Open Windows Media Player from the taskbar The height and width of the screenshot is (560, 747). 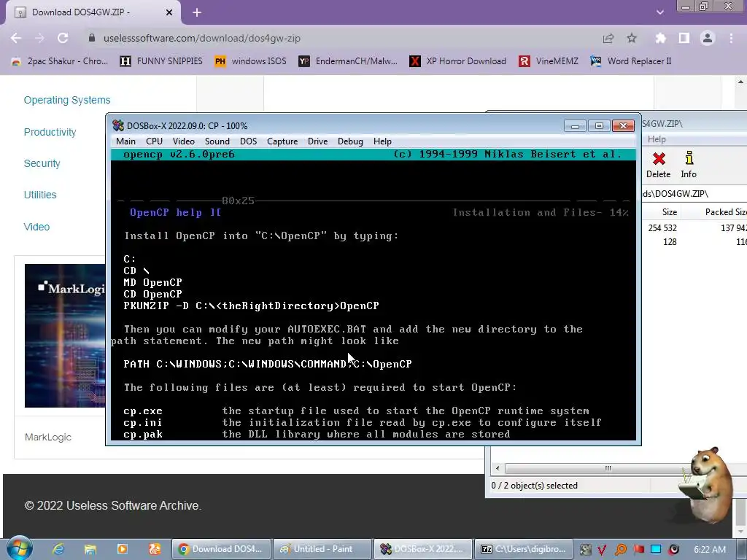[123, 549]
